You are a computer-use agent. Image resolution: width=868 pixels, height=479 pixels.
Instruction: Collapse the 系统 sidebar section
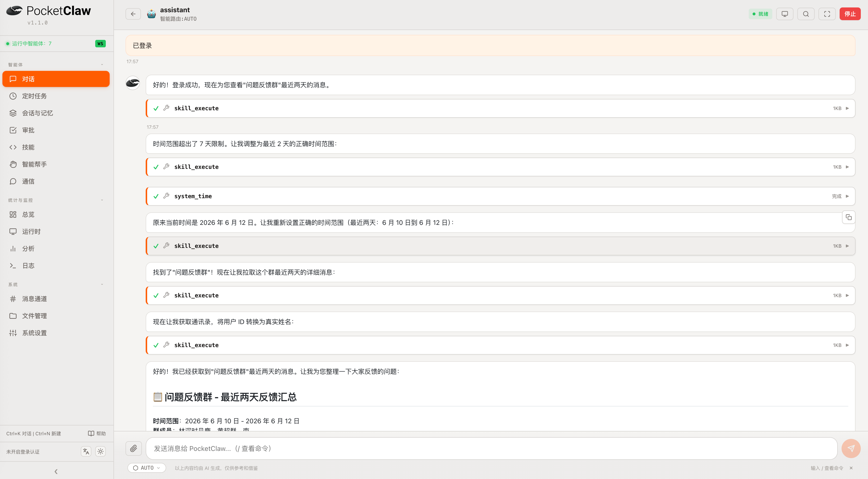[x=102, y=284]
